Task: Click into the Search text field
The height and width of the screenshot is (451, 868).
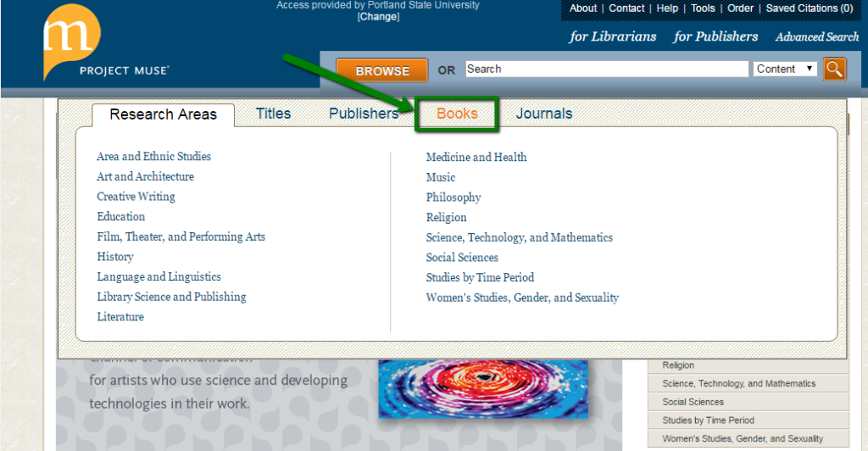Action: (x=607, y=70)
